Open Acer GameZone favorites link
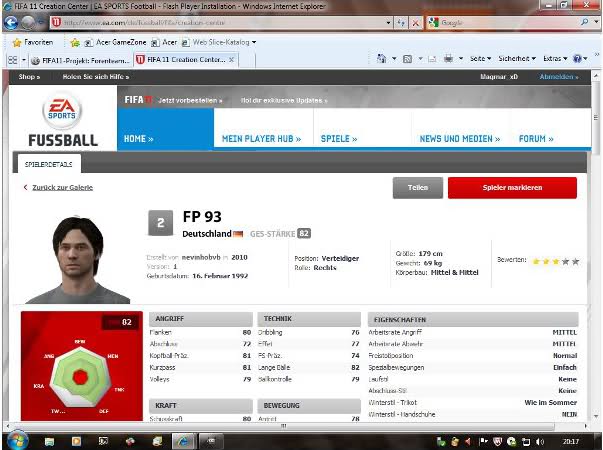The image size is (603, 450). (x=115, y=42)
